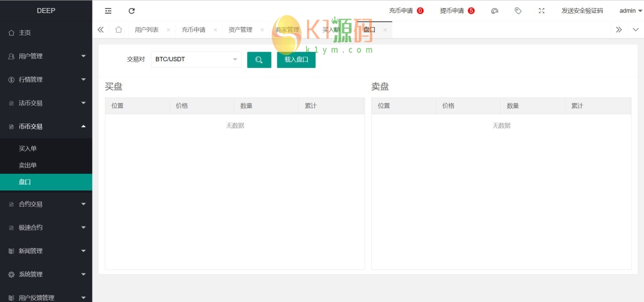The image size is (644, 302).
Task: Open the admin account dropdown
Action: [x=630, y=11]
